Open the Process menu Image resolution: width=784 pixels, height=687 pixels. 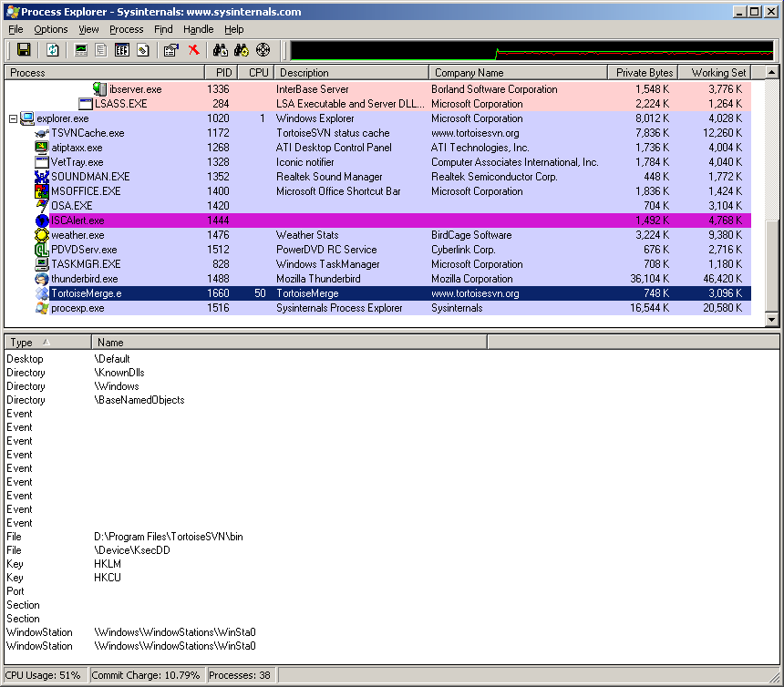click(127, 29)
